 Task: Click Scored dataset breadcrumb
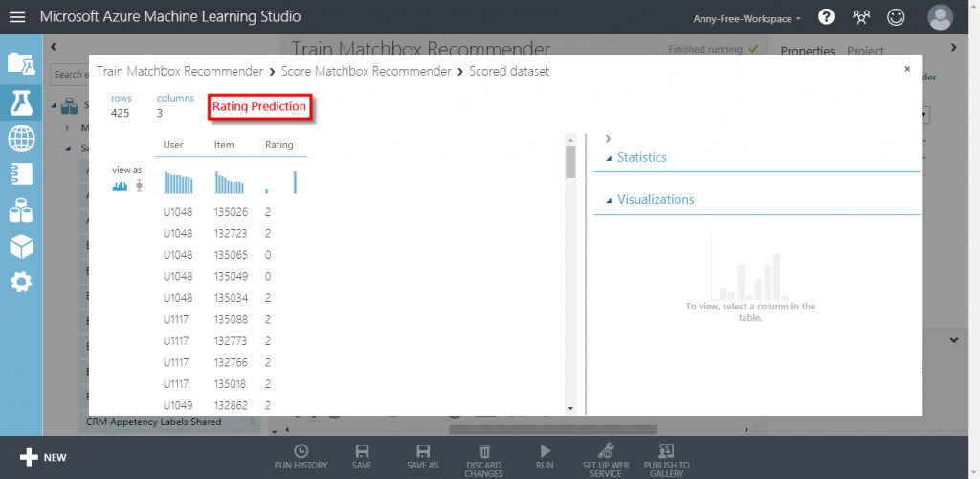509,71
